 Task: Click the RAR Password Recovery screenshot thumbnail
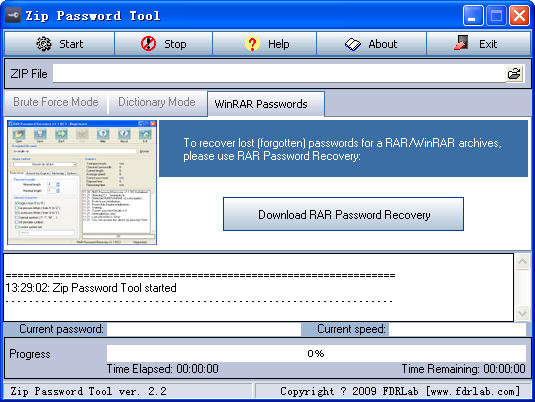[82, 182]
